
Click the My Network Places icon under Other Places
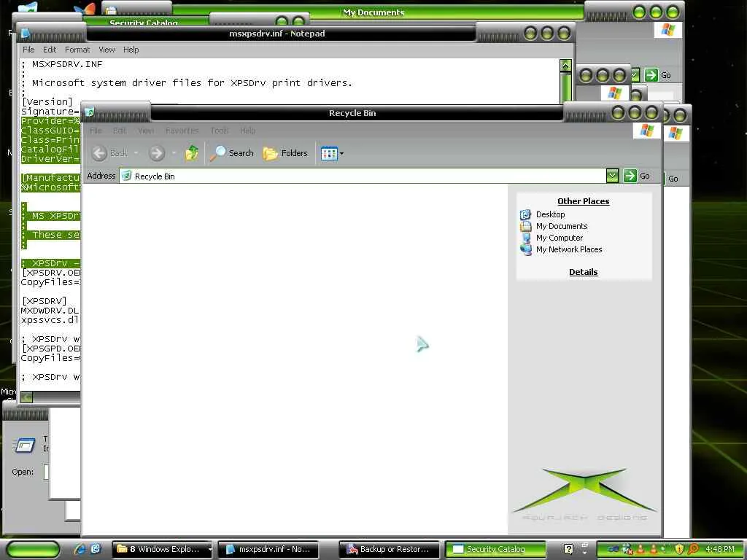(x=526, y=249)
